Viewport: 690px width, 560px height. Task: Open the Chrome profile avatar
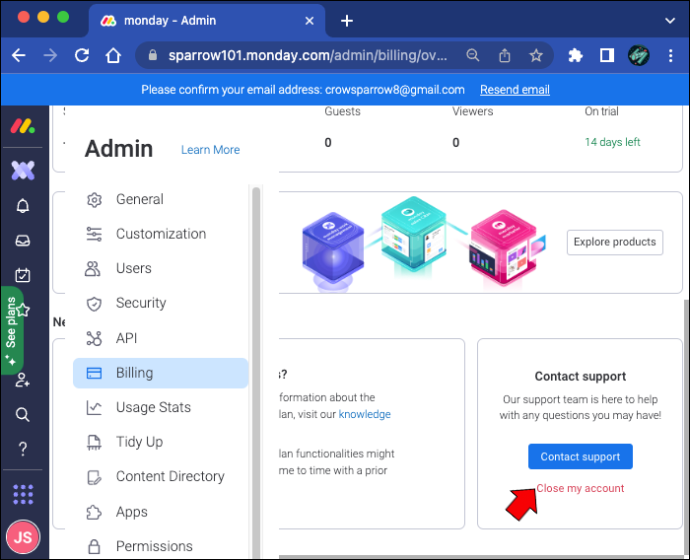(639, 55)
